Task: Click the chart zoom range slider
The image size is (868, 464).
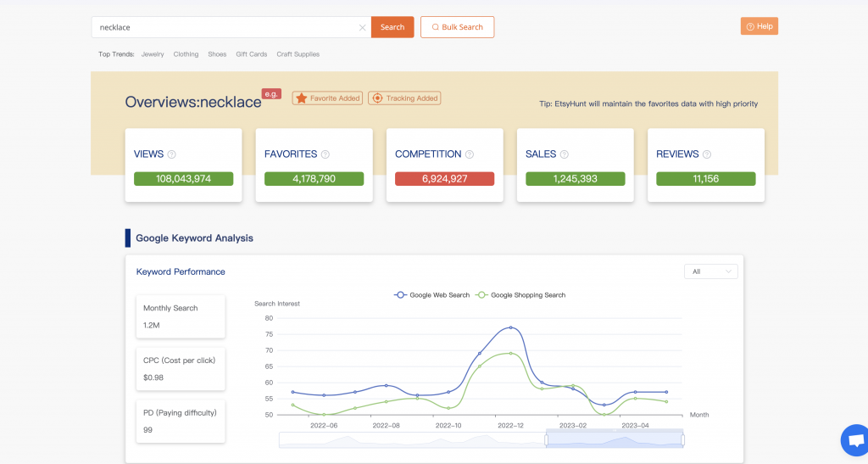Action: coord(615,439)
